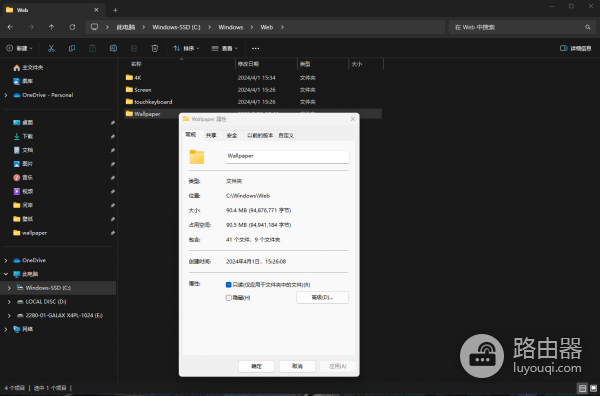Click the Home item in sidebar

point(28,68)
